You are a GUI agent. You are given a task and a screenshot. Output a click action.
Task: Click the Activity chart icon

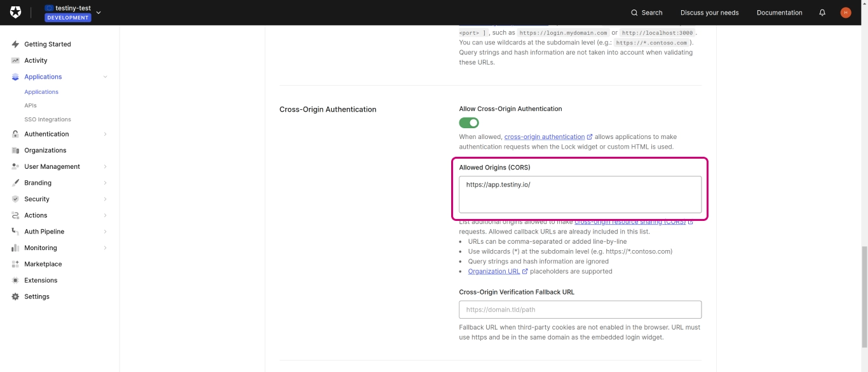tap(15, 61)
